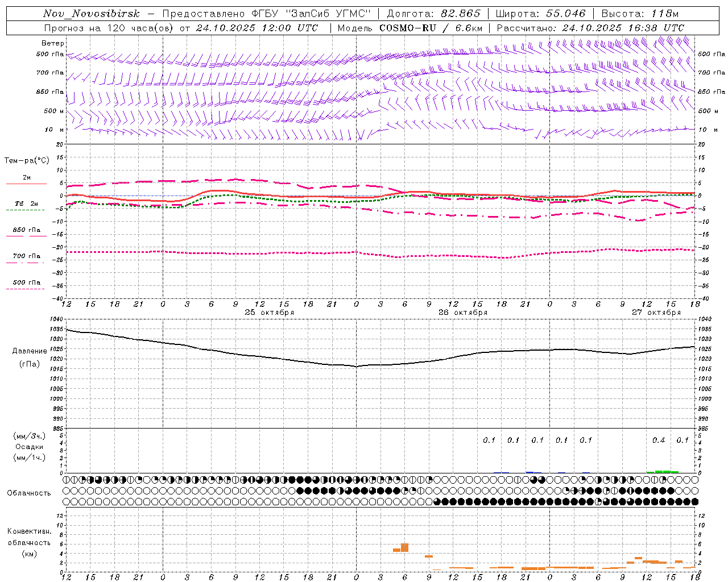Click the '26 октября' date label

pos(463,313)
